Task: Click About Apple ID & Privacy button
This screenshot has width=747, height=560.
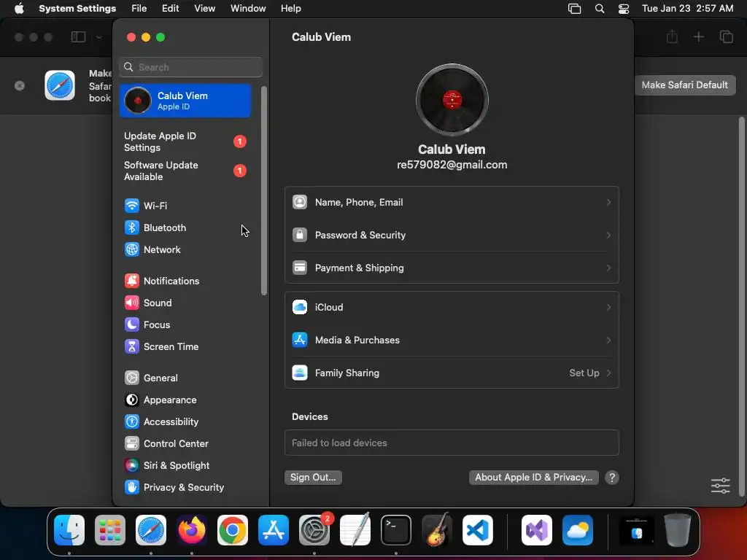Action: pos(533,478)
